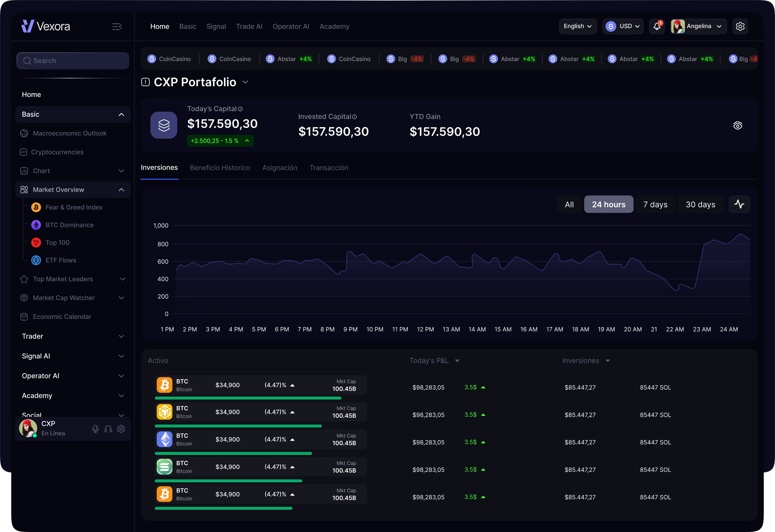This screenshot has height=532, width=775.
Task: Open headphones audio settings for CXP
Action: pos(108,429)
